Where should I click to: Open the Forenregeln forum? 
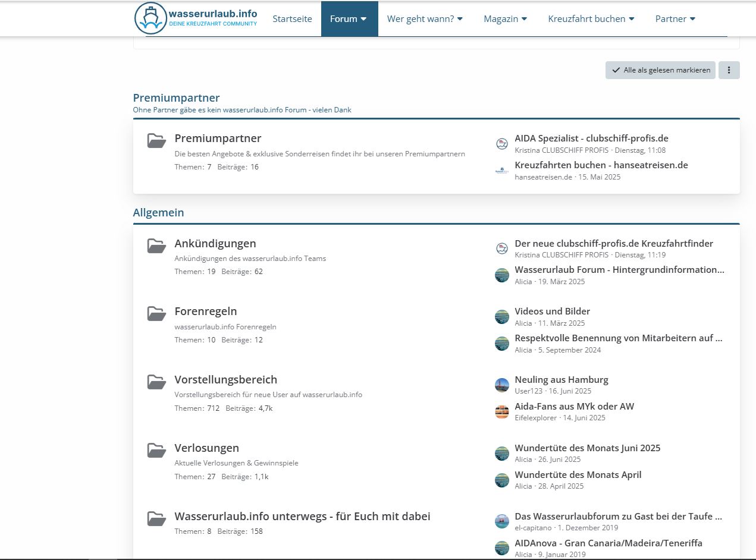[206, 311]
